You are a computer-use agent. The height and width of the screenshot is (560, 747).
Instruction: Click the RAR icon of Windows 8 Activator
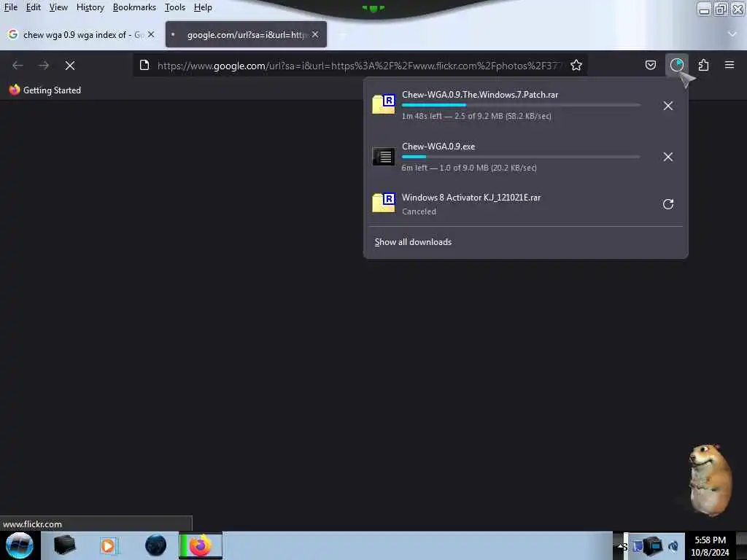click(x=384, y=203)
